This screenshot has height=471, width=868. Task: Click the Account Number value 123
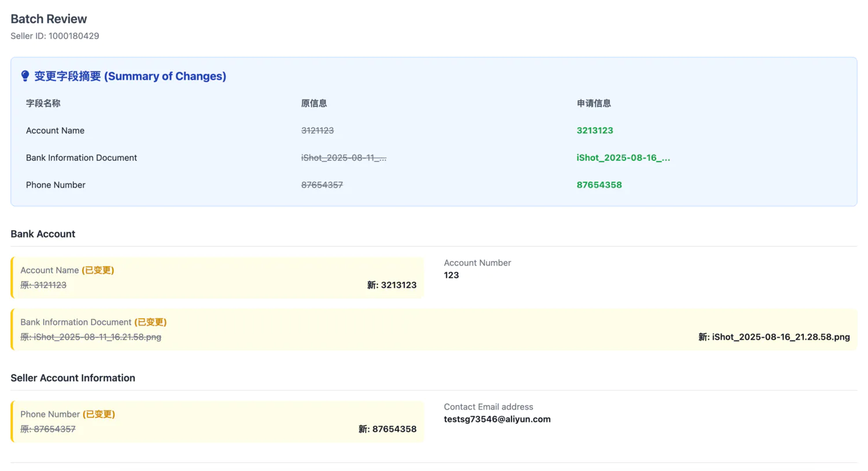pos(451,275)
